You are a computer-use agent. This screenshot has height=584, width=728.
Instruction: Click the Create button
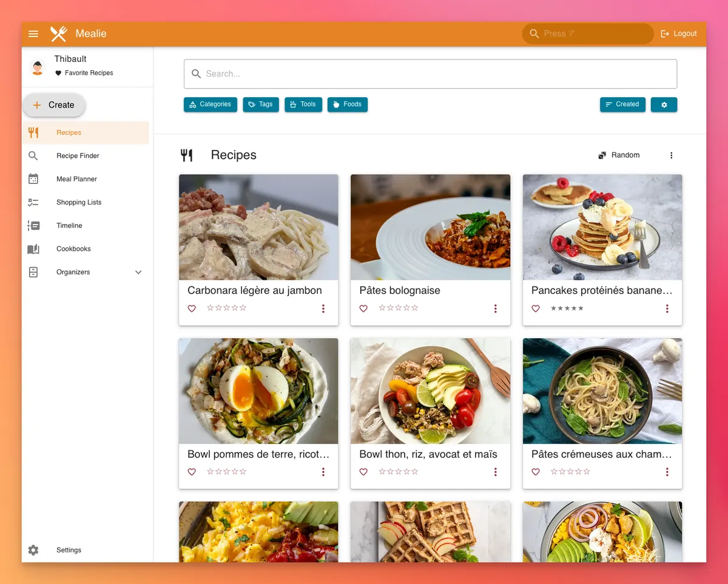pos(54,105)
